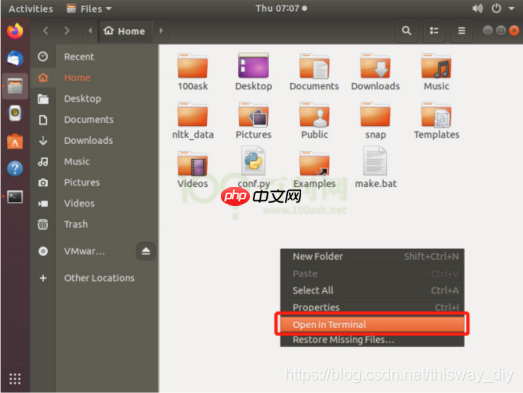Open Ubuntu Software from the dock
Image resolution: width=523 pixels, height=393 pixels.
15,141
